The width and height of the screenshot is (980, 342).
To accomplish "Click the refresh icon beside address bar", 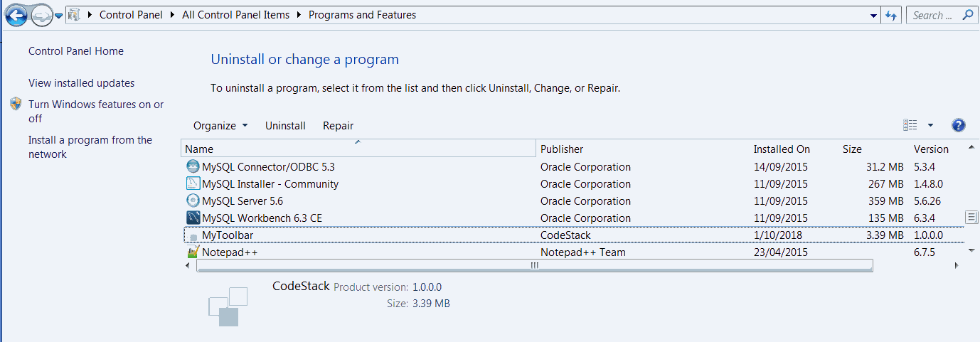I will 892,15.
